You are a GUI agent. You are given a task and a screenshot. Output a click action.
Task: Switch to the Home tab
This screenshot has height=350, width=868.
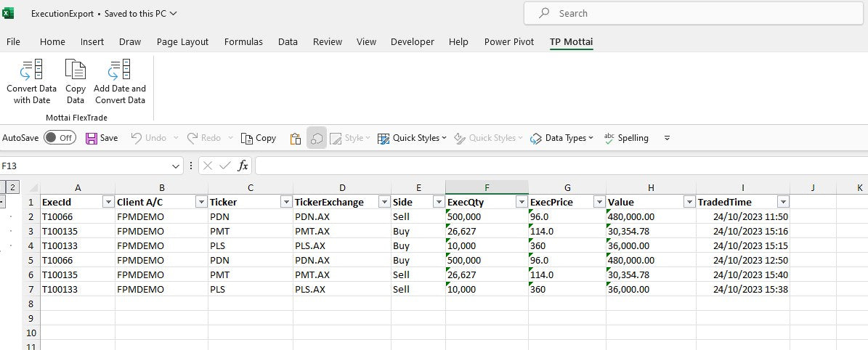coord(52,41)
